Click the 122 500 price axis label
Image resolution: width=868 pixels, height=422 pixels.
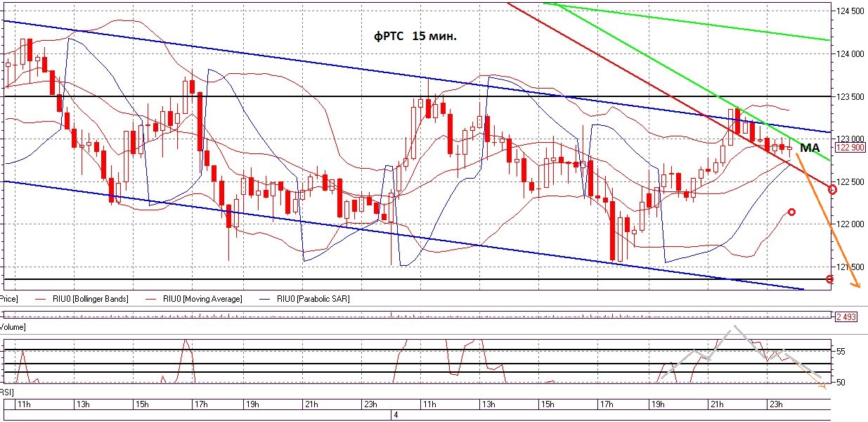pos(851,182)
